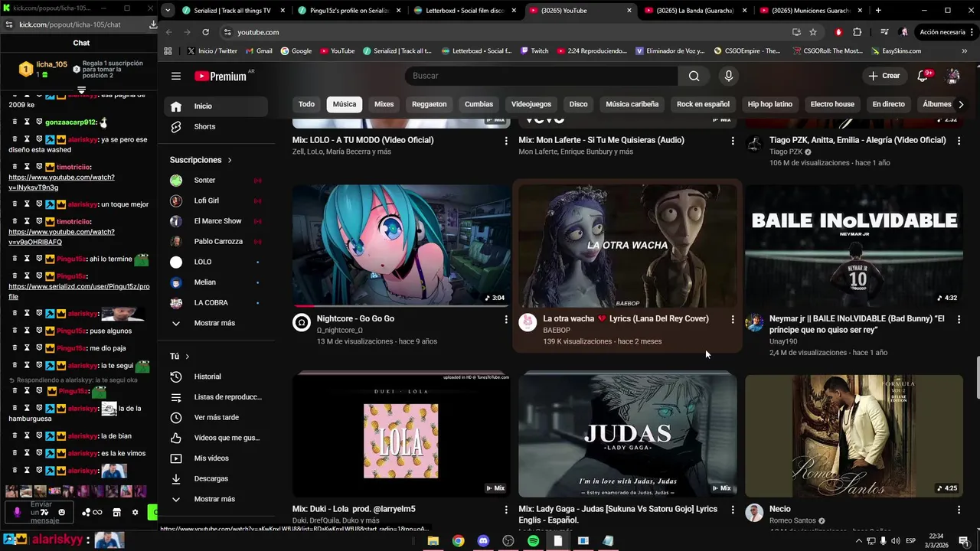Expand the Suscripciones section chevron

229,160
